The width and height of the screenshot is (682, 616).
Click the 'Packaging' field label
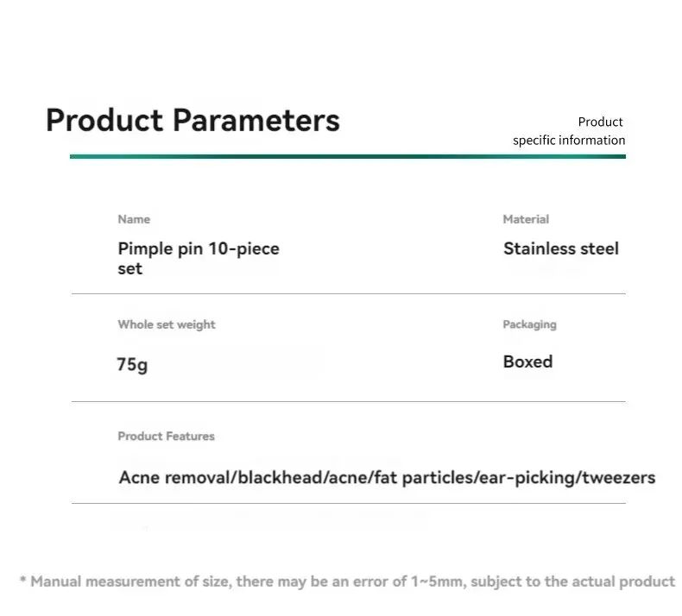(530, 324)
